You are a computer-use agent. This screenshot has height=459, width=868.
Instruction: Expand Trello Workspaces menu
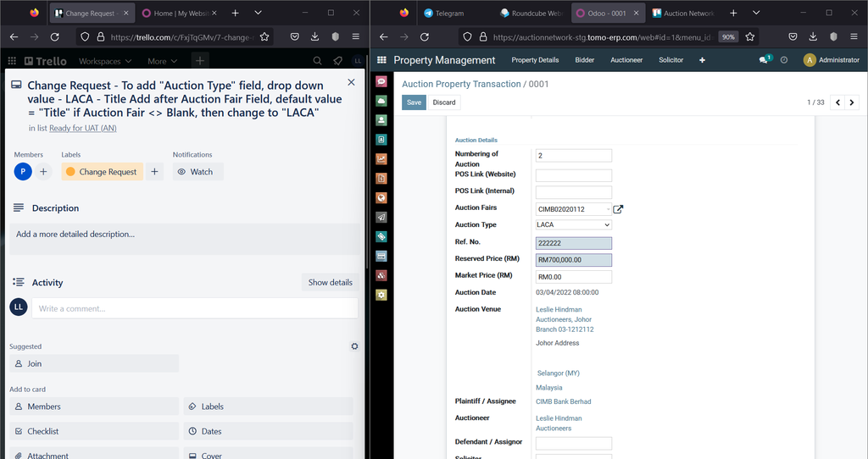click(x=105, y=61)
